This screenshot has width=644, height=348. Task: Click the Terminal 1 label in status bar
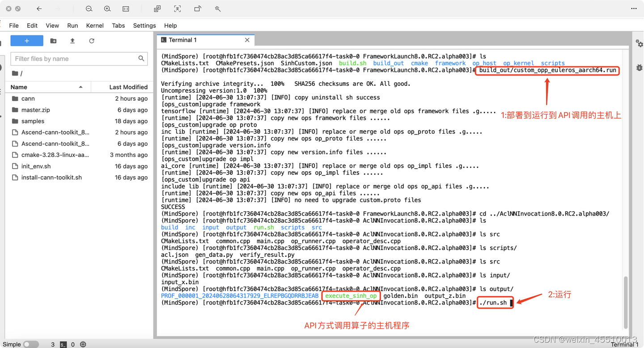pos(624,344)
